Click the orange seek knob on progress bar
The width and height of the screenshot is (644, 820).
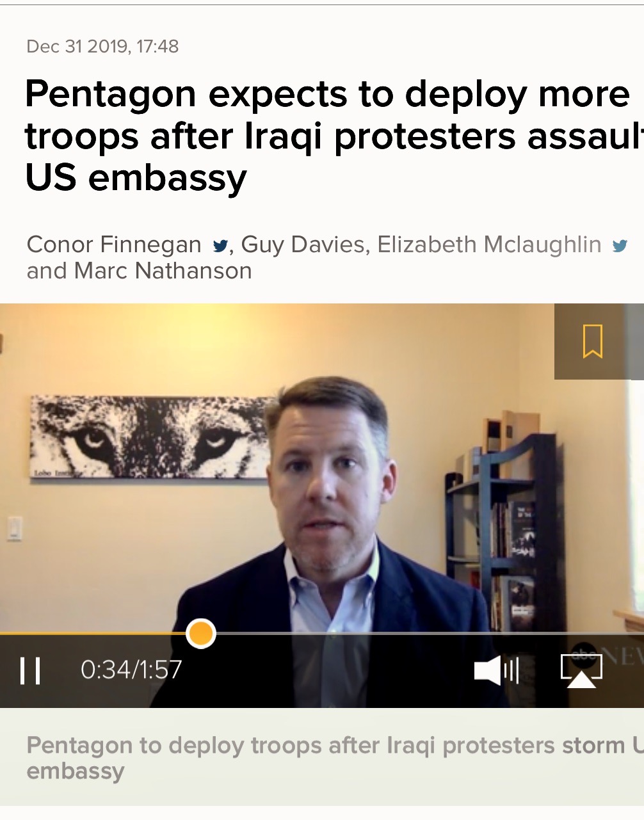click(x=201, y=634)
